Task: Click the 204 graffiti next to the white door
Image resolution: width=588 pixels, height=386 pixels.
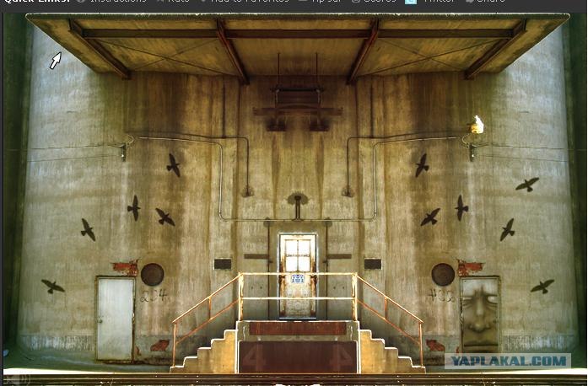Action: (154, 296)
